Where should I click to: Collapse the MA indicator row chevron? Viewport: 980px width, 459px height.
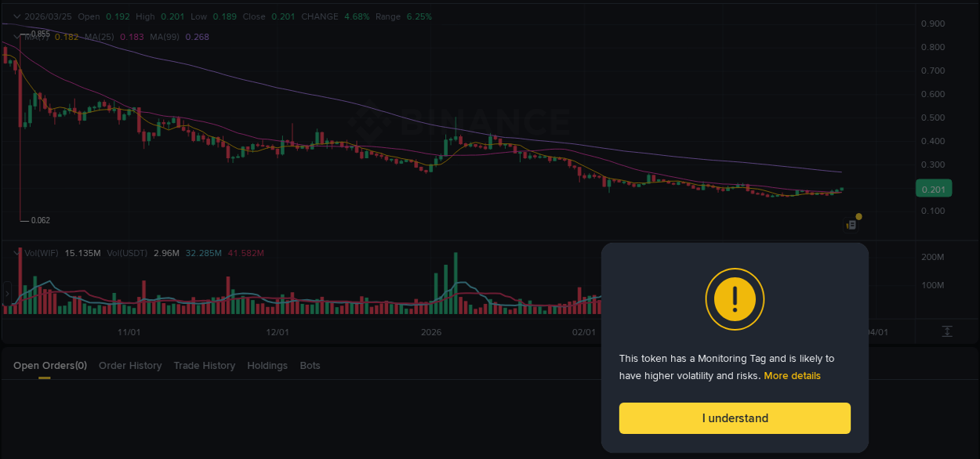point(15,36)
